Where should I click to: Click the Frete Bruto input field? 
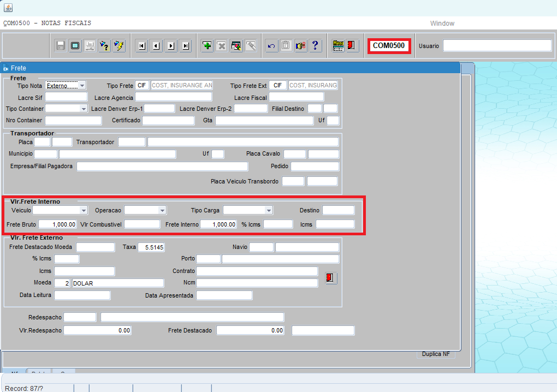(x=57, y=224)
